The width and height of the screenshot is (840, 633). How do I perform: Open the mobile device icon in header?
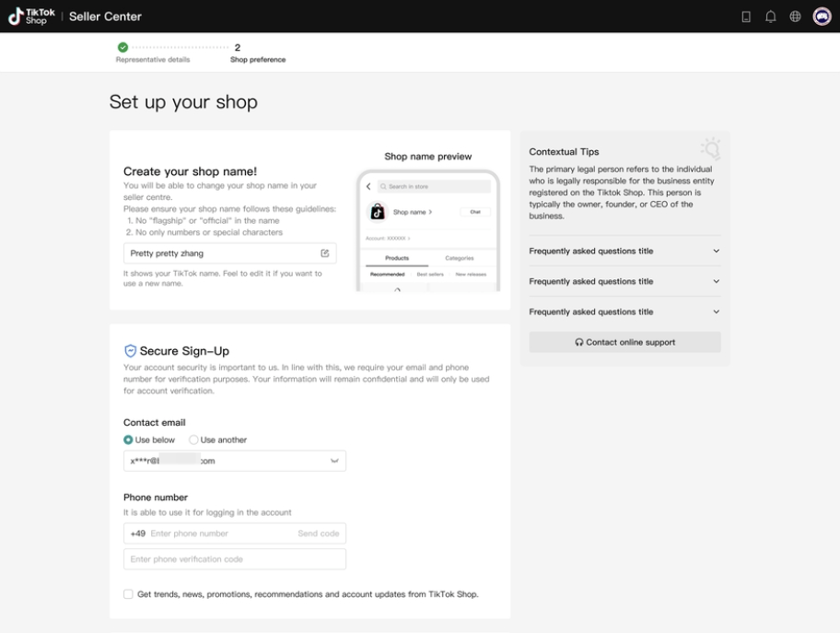[746, 17]
